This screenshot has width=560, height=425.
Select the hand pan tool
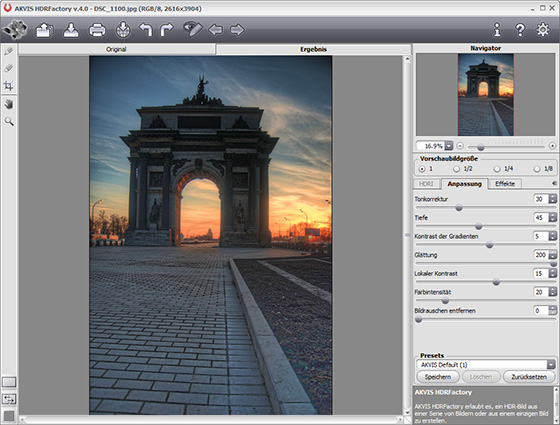tap(9, 104)
